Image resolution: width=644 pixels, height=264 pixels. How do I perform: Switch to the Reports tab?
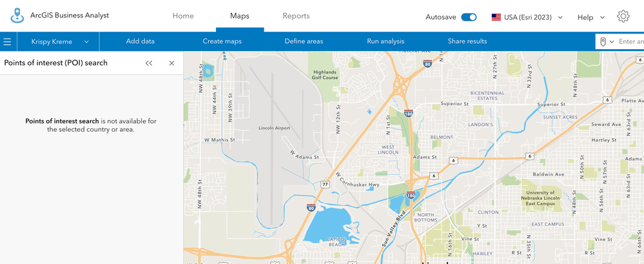pos(296,16)
